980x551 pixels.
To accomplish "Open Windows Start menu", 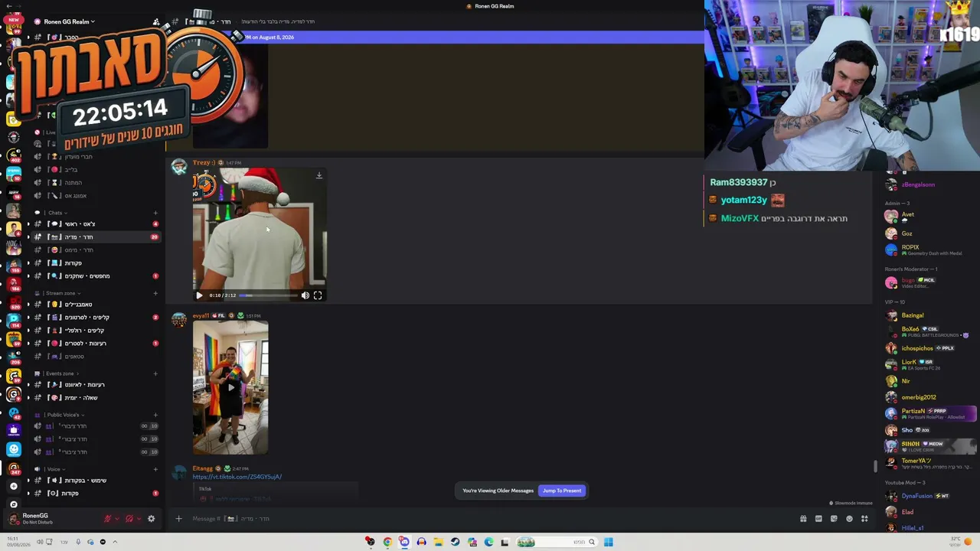I will [609, 542].
